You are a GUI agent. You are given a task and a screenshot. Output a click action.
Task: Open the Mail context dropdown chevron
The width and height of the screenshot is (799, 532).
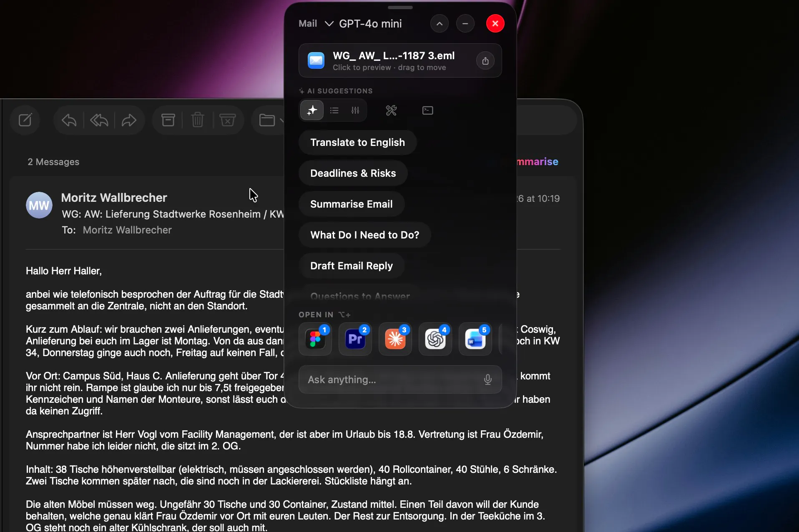329,24
